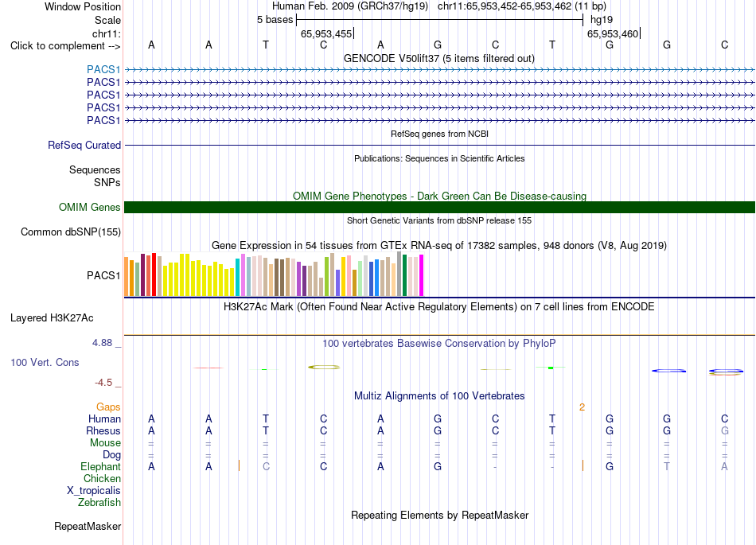Viewport: 756px width, 545px height.
Task: Click the Elephant species label
Action: click(x=100, y=466)
